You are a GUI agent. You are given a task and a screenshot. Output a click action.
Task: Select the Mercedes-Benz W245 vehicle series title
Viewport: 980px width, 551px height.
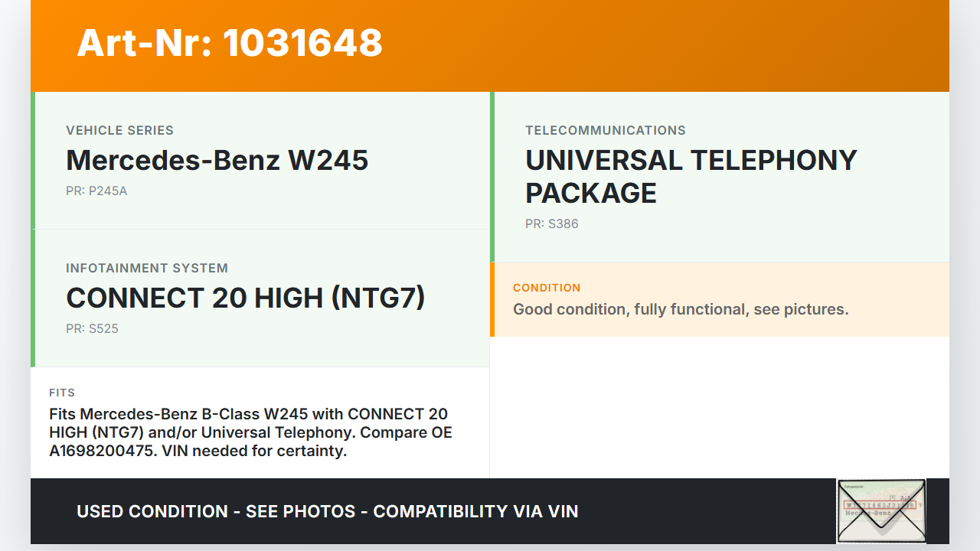click(217, 160)
